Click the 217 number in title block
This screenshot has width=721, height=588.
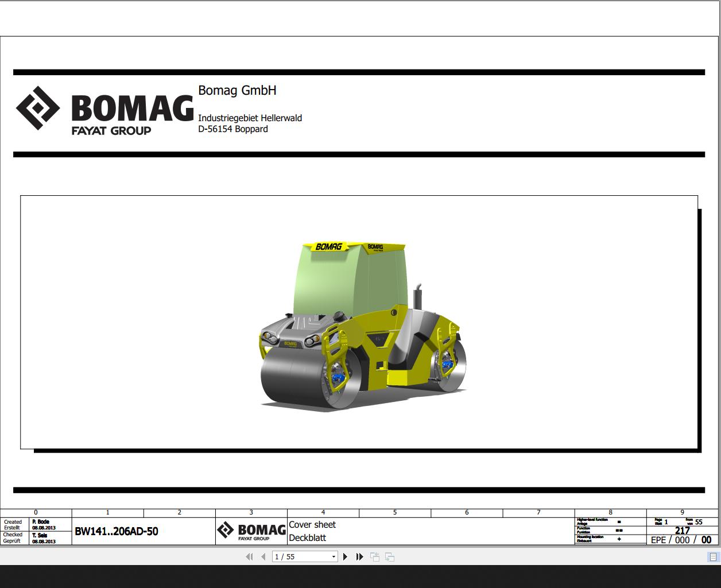(x=682, y=531)
